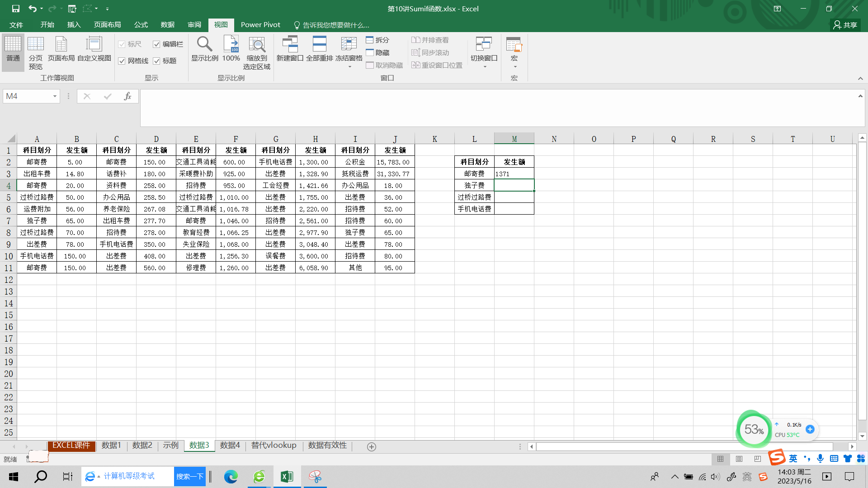868x488 pixels.
Task: Expand Switch Windows (切换窗口) dropdown
Action: click(484, 66)
